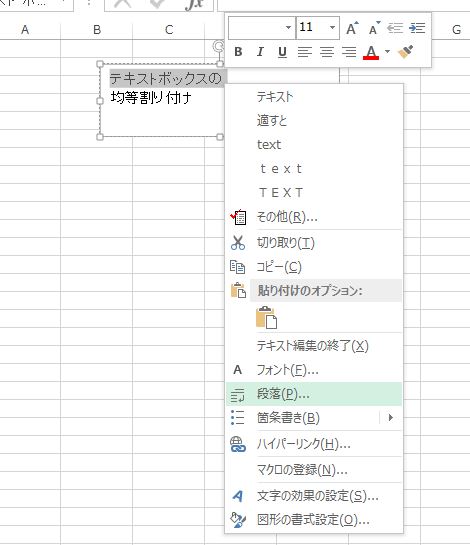Open 図形の書式設定(O)...
Viewport: 470px width, 545px height.
tap(314, 520)
